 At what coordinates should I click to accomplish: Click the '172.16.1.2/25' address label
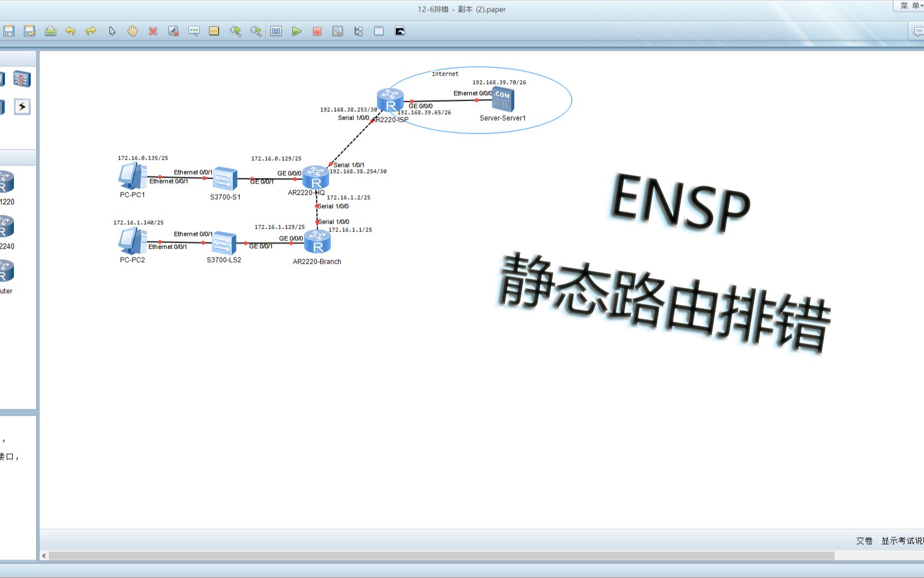(x=349, y=197)
